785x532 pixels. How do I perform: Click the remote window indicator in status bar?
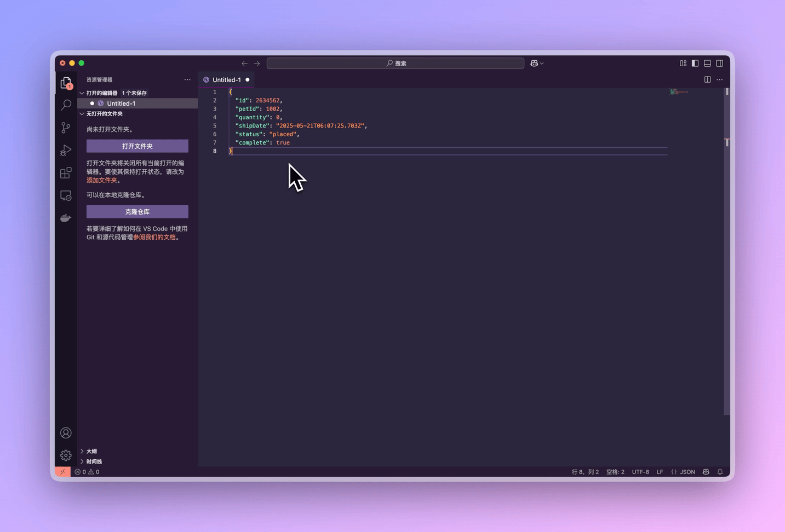(62, 472)
